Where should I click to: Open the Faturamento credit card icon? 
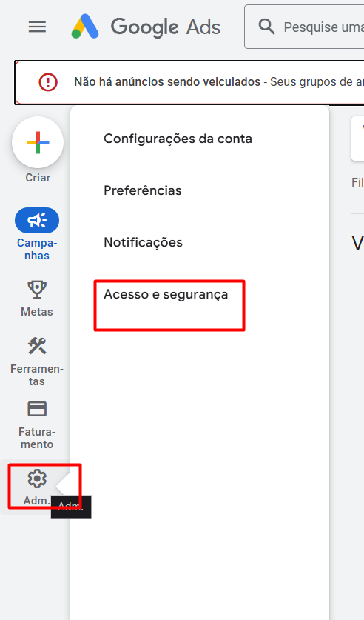tap(37, 409)
